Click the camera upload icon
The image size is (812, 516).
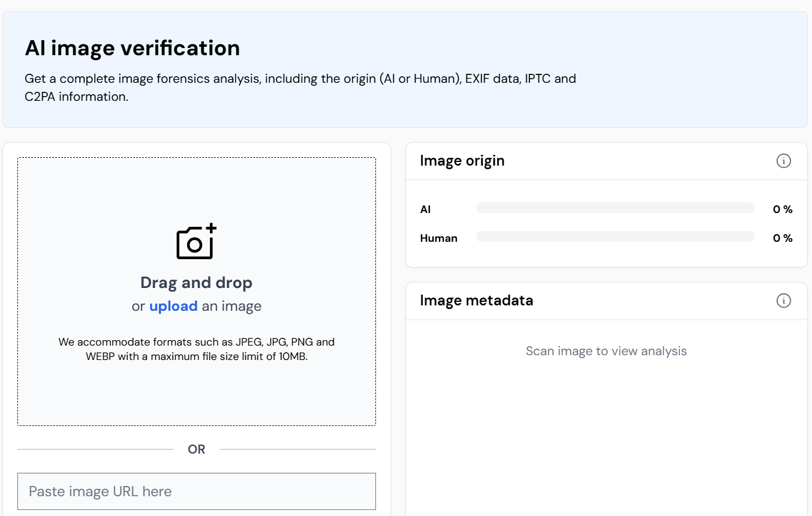point(196,242)
